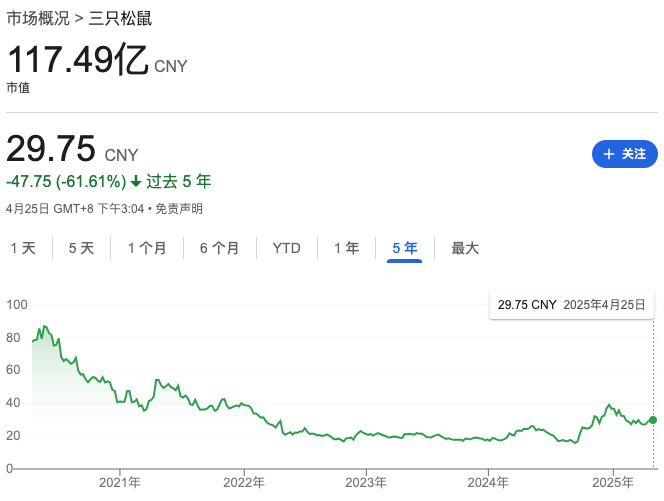Click the 2021年 axis label
The image size is (664, 501).
[120, 482]
